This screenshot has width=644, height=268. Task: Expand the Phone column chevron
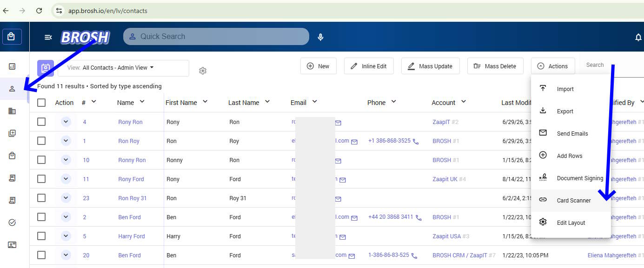pyautogui.click(x=393, y=102)
